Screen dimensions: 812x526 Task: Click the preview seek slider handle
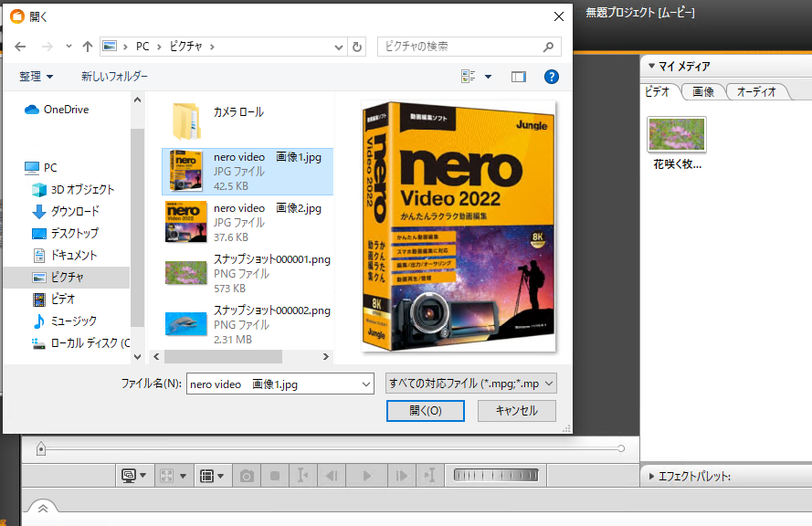click(41, 448)
